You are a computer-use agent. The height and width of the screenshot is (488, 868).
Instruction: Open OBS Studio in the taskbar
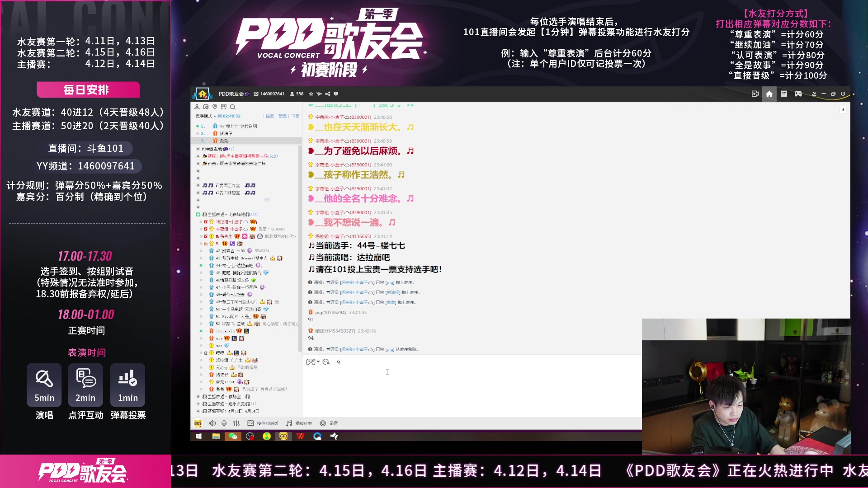(x=250, y=436)
